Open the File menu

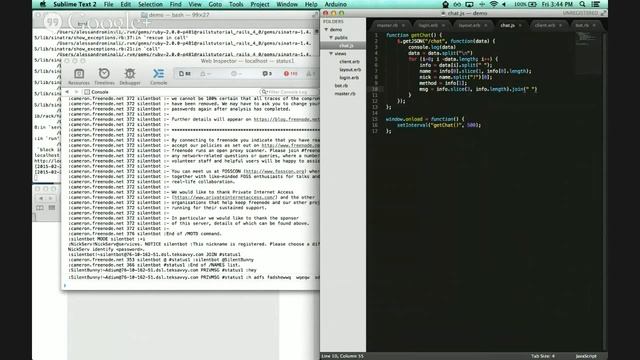pos(109,4)
